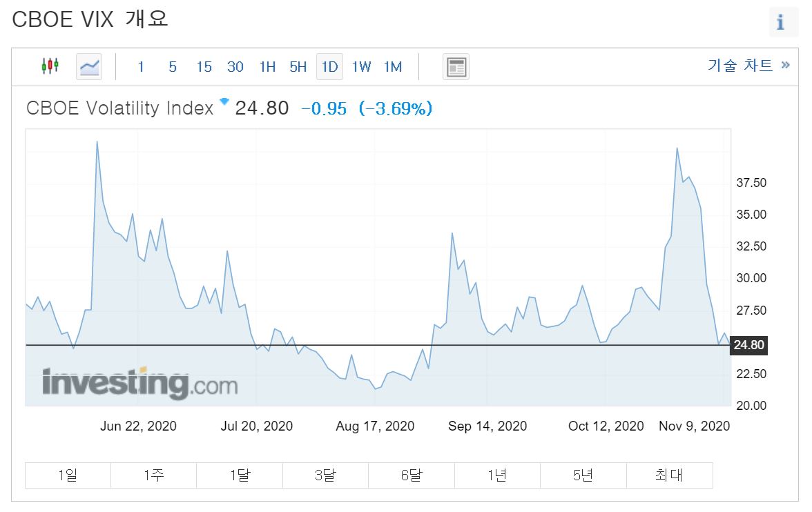Screen dimensions: 812x512
Task: Select the area line chart icon
Action: (89, 67)
